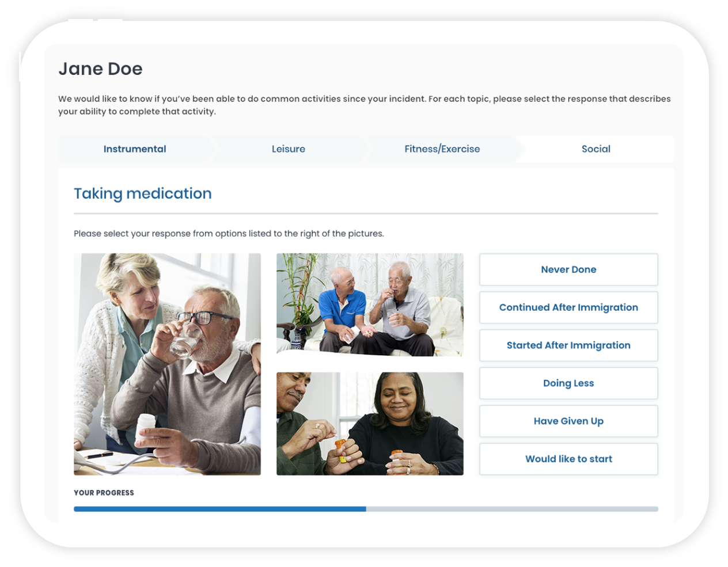Choose the Never Done response
Screen dimensions: 728x567
tap(568, 269)
